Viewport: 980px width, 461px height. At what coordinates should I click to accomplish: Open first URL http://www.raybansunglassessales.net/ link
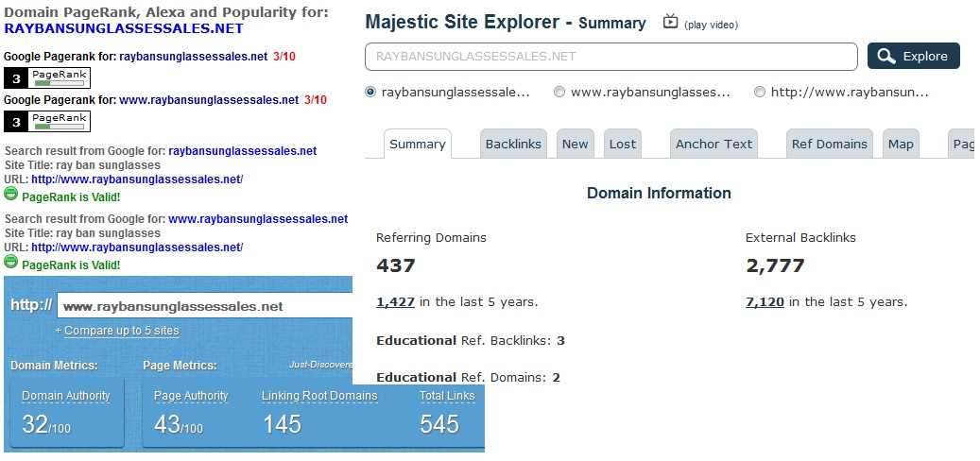coord(137,179)
